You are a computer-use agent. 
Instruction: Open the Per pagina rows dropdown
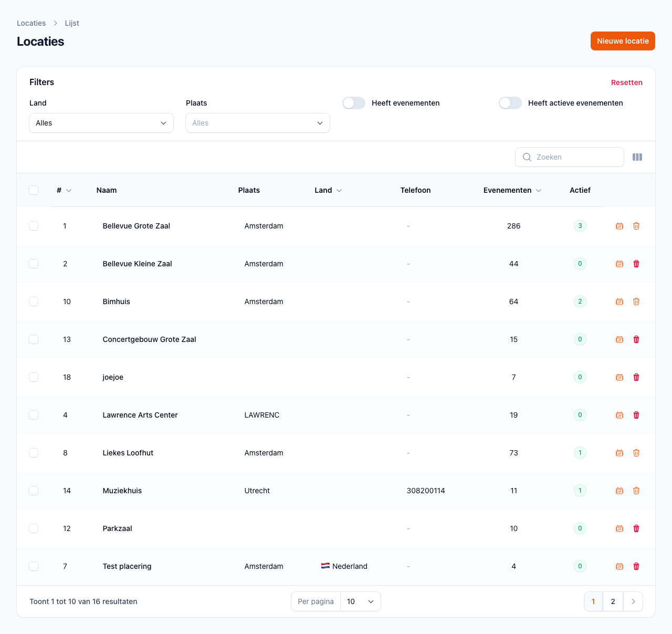[x=360, y=601]
